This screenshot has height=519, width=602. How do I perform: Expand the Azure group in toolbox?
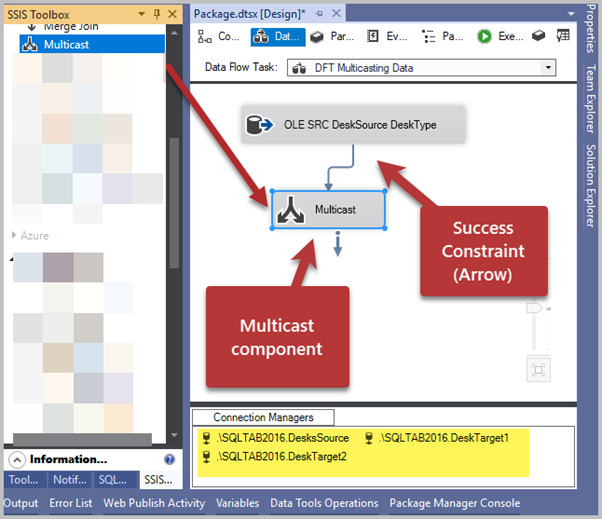click(14, 235)
